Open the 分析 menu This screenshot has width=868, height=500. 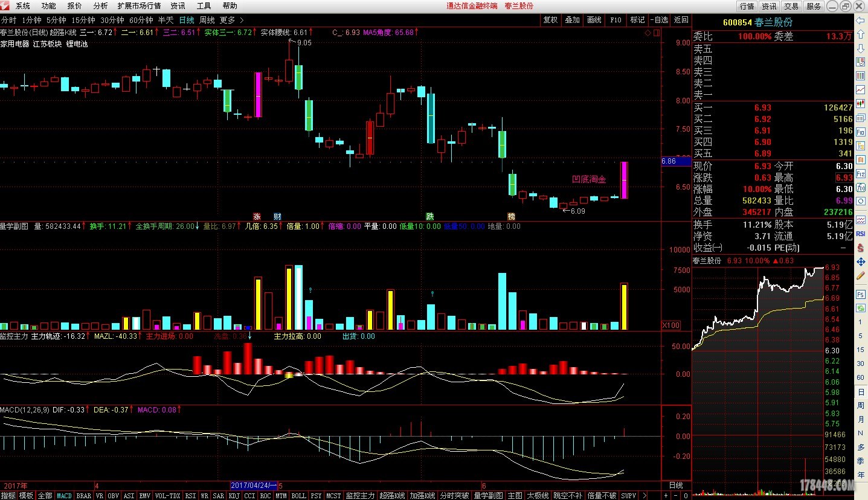click(x=100, y=6)
